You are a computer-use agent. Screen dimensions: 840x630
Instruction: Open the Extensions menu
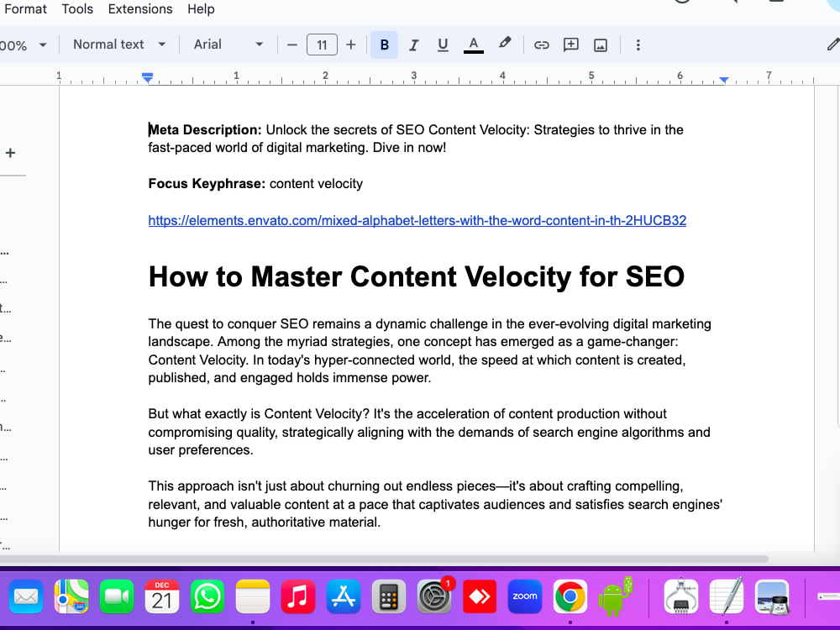140,9
